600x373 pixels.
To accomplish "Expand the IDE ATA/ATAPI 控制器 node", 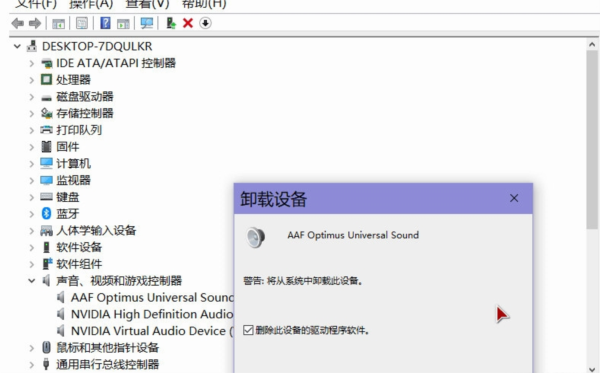I will coord(32,63).
